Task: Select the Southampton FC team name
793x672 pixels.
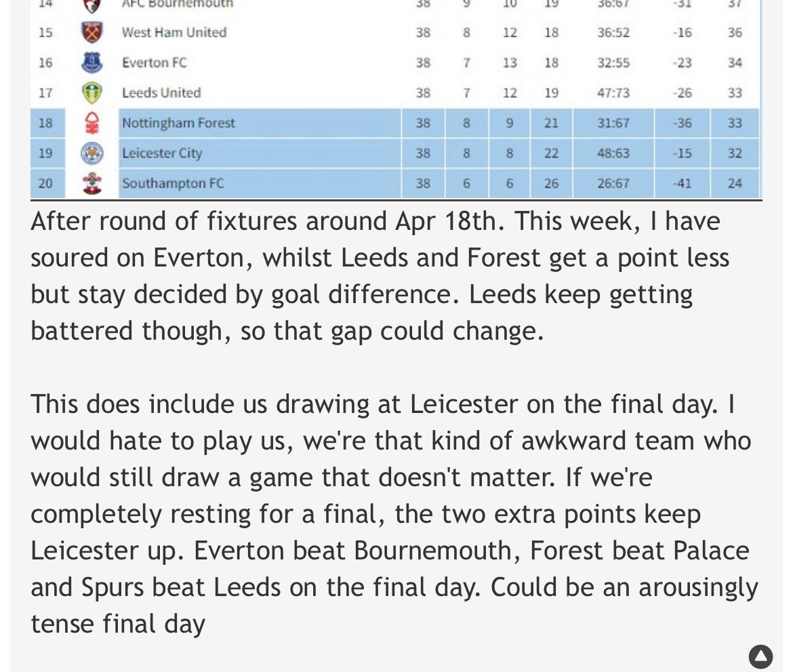Action: point(173,183)
